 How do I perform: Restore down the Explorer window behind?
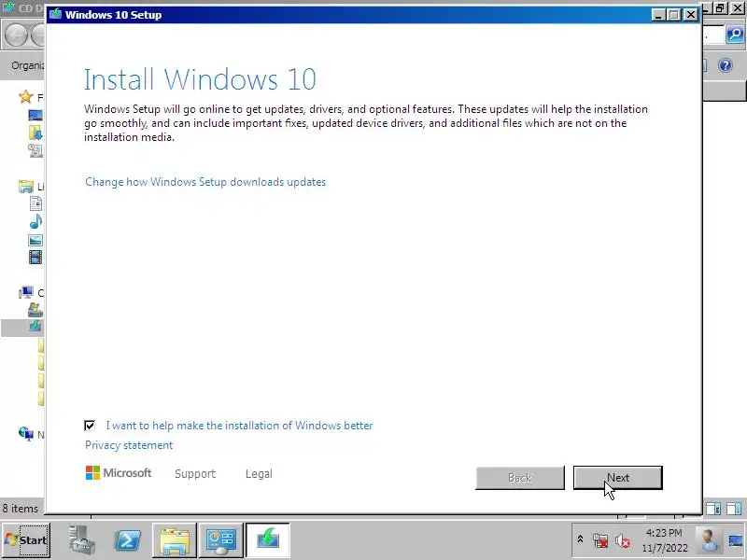pos(720,7)
